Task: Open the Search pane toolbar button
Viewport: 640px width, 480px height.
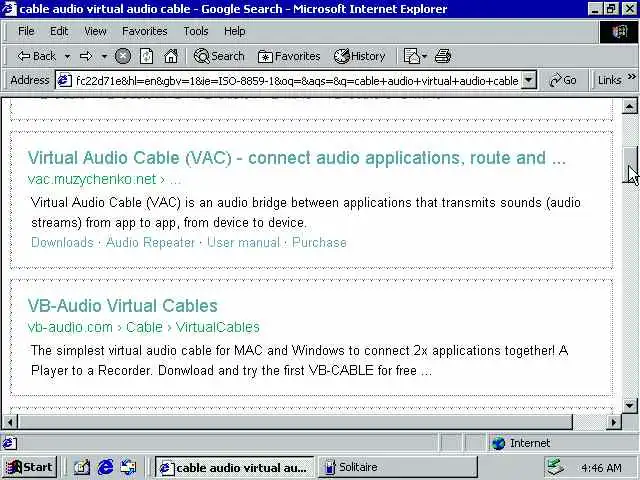Action: coord(219,56)
